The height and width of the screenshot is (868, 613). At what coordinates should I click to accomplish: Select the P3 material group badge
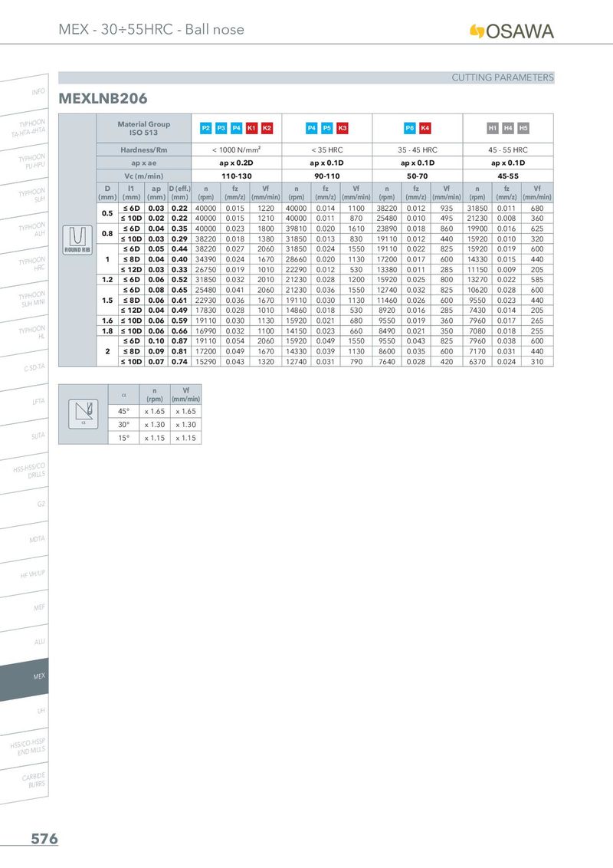click(221, 128)
